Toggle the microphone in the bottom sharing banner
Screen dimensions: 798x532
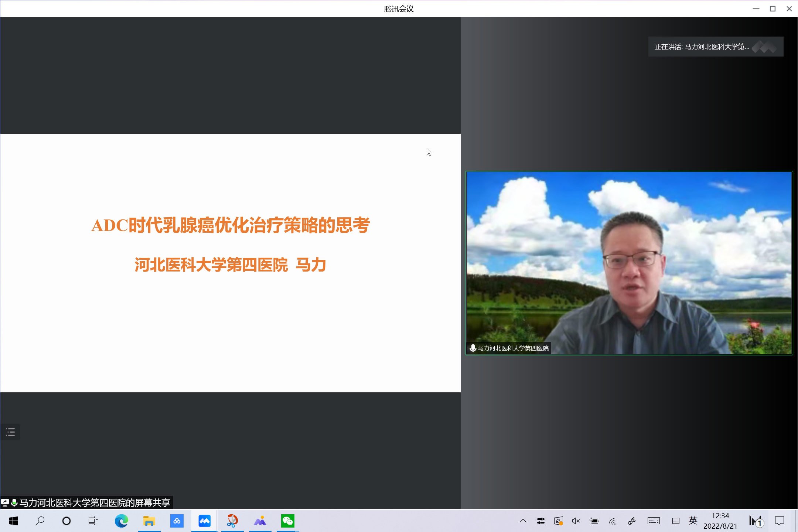(14, 502)
